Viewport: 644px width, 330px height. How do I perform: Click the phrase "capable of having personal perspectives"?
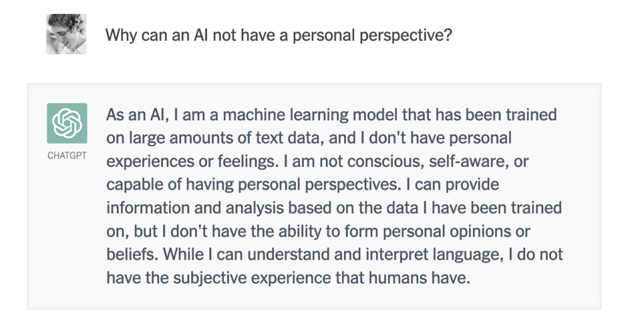pyautogui.click(x=250, y=185)
